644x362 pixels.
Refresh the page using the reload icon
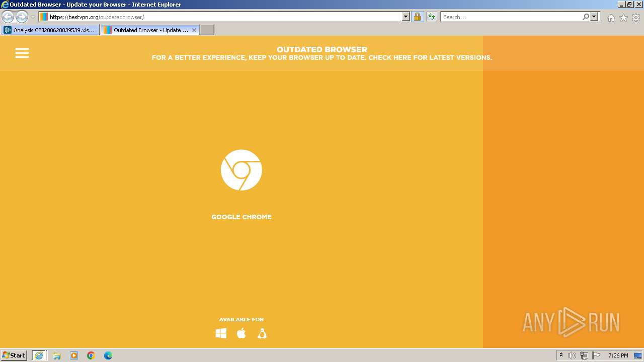coord(432,17)
